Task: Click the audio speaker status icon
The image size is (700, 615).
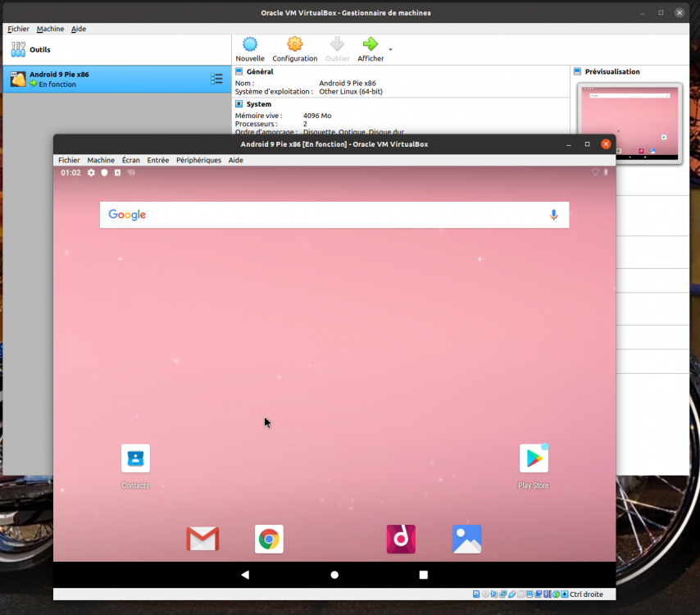Action: (x=493, y=594)
